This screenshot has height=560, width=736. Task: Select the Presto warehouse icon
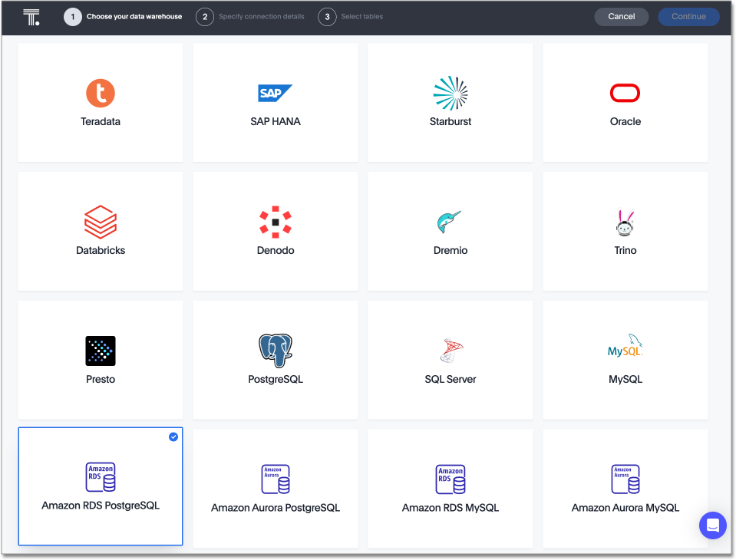tap(101, 351)
